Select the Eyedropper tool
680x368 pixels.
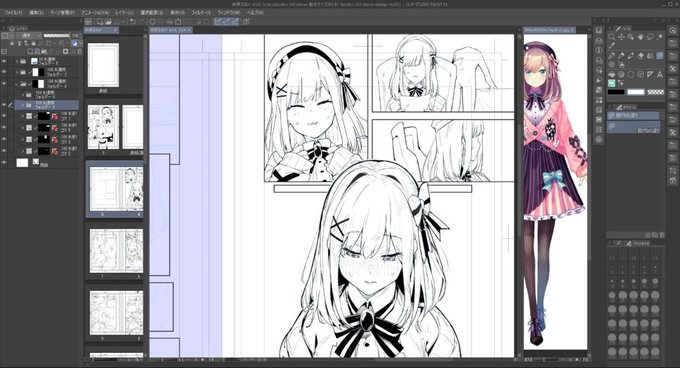click(x=611, y=46)
